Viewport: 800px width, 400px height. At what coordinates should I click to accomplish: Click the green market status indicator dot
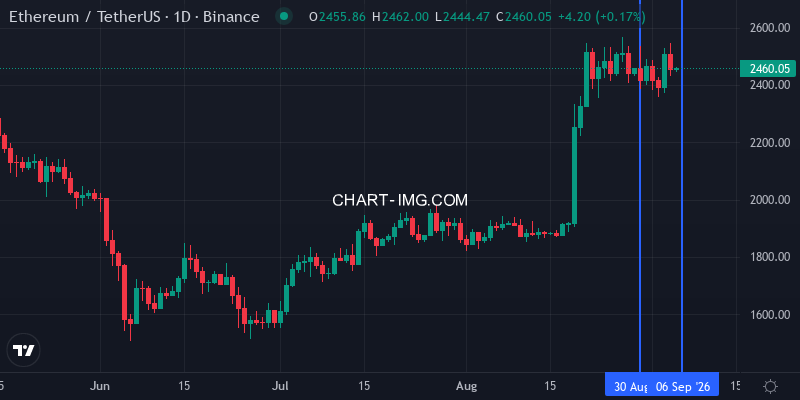[x=284, y=17]
